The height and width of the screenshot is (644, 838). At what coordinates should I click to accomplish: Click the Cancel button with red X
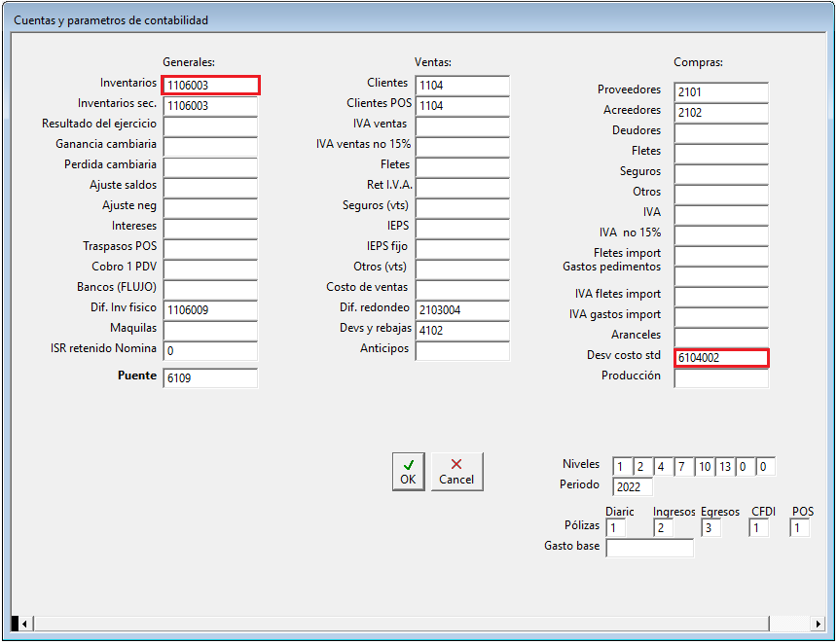[456, 472]
